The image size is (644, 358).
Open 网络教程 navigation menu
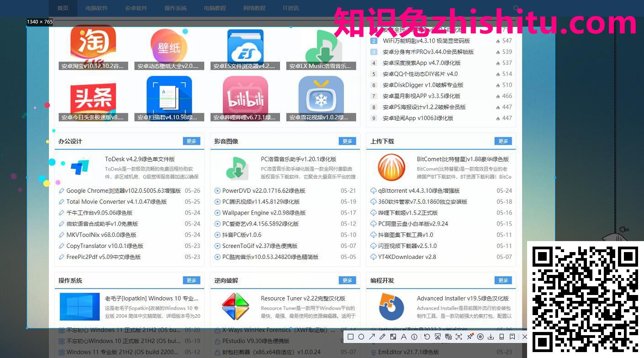[x=254, y=8]
